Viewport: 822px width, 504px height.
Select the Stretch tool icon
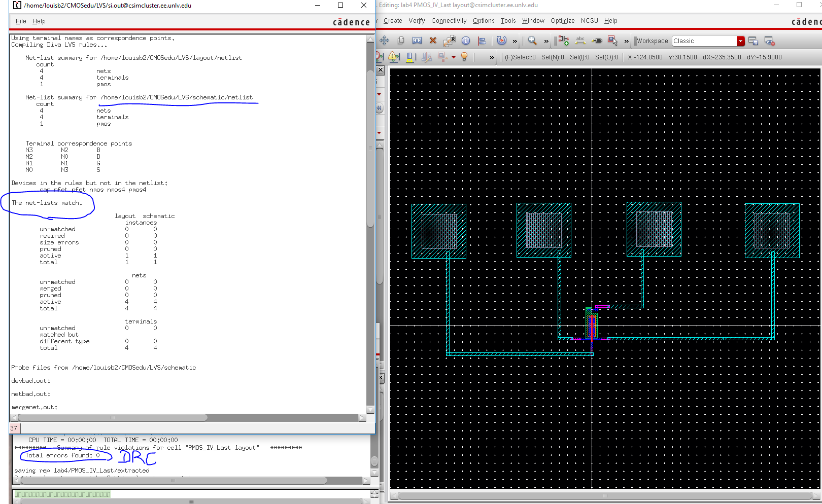coord(417,41)
